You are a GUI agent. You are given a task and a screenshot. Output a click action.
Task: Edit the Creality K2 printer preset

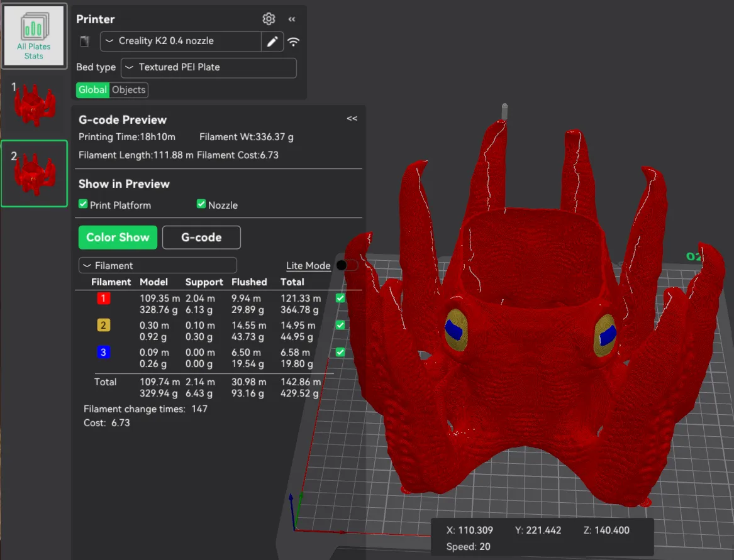pos(272,41)
